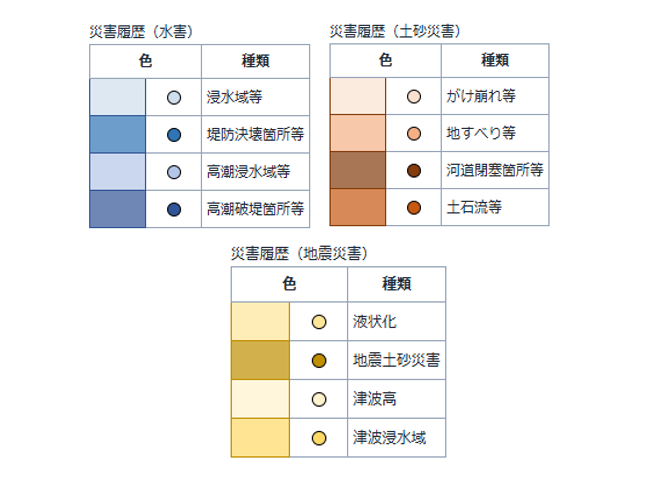Click the 浸水域等 circle marker icon

174,97
